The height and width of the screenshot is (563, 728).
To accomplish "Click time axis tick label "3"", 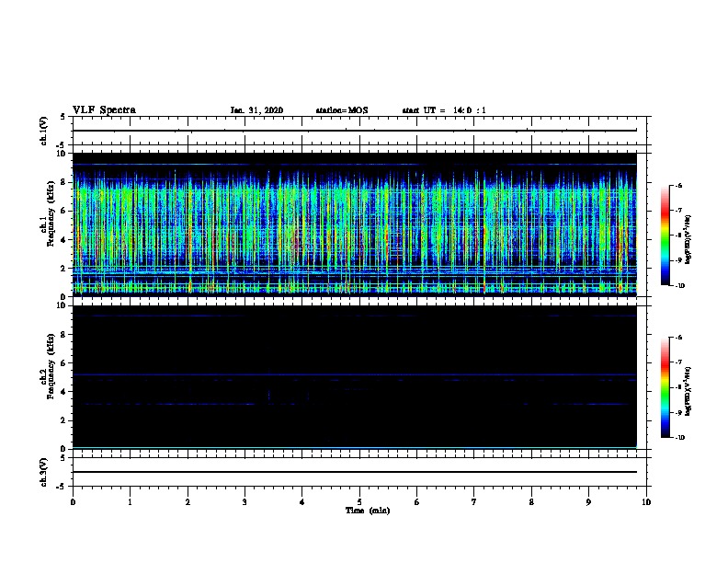I will [x=245, y=502].
